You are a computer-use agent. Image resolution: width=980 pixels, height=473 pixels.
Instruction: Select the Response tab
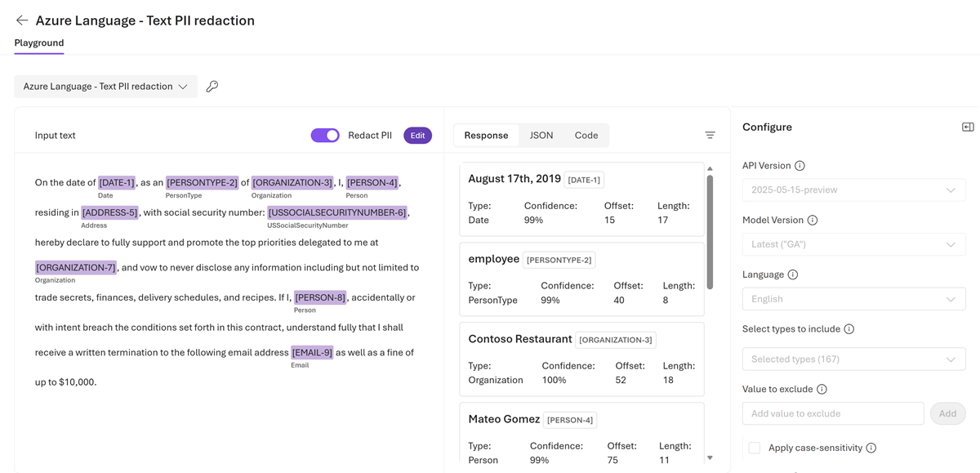point(486,136)
